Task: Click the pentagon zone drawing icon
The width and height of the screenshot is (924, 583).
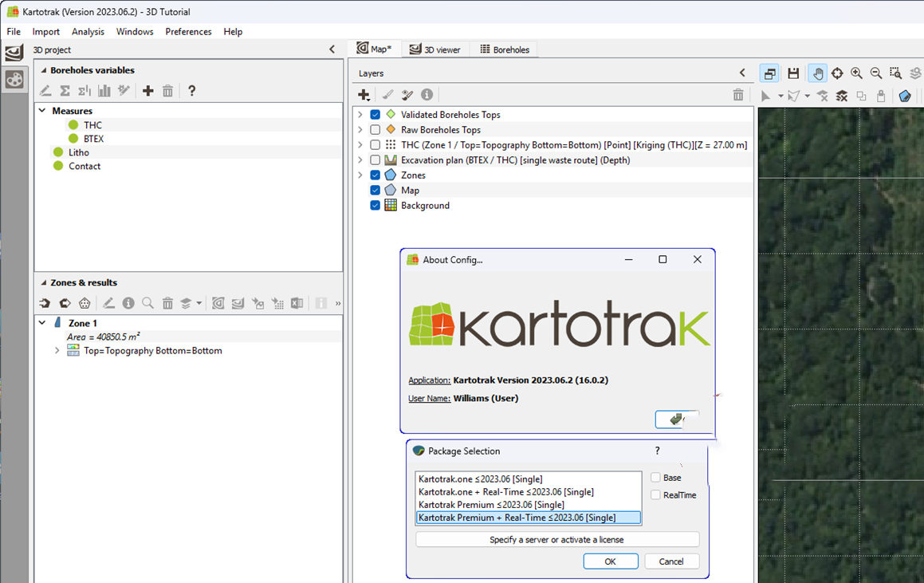Action: [85, 303]
